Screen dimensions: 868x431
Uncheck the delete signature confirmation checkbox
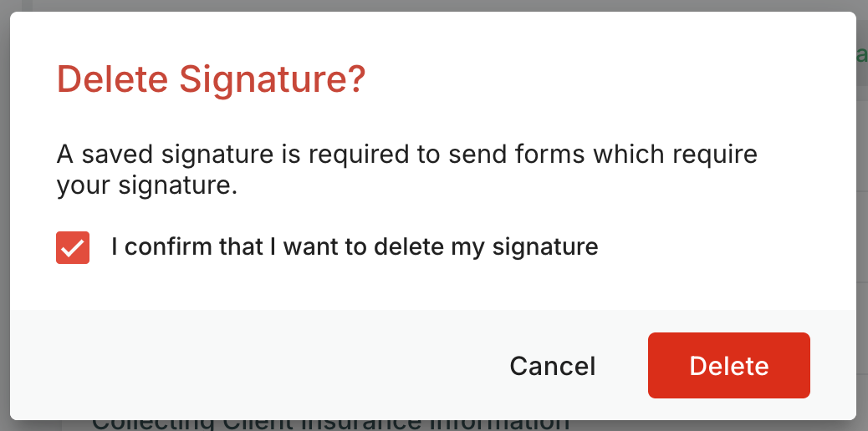point(73,247)
